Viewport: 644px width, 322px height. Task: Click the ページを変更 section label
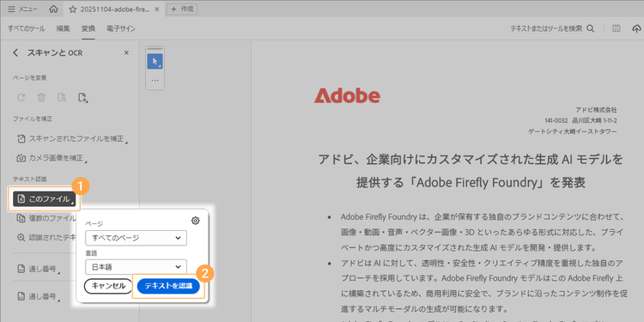pyautogui.click(x=29, y=77)
